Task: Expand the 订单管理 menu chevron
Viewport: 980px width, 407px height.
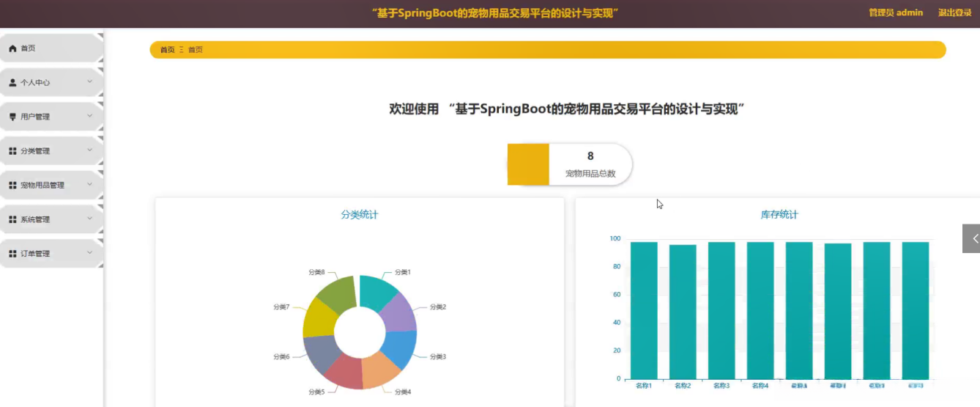Action: (89, 252)
